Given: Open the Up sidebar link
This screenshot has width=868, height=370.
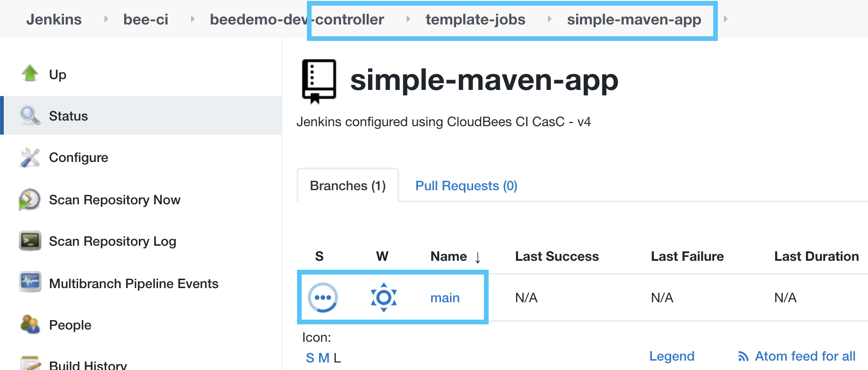Looking at the screenshot, I should (x=57, y=74).
